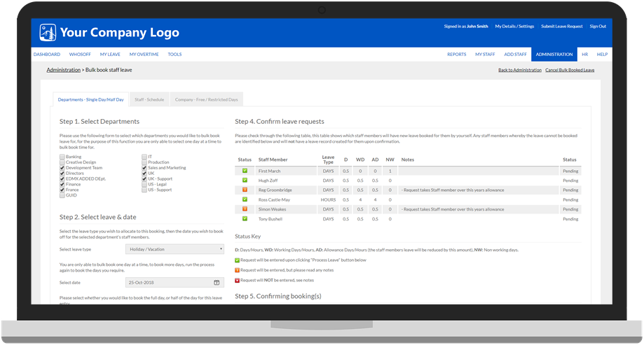
Task: Click the Staff Member column header
Action: [273, 160]
